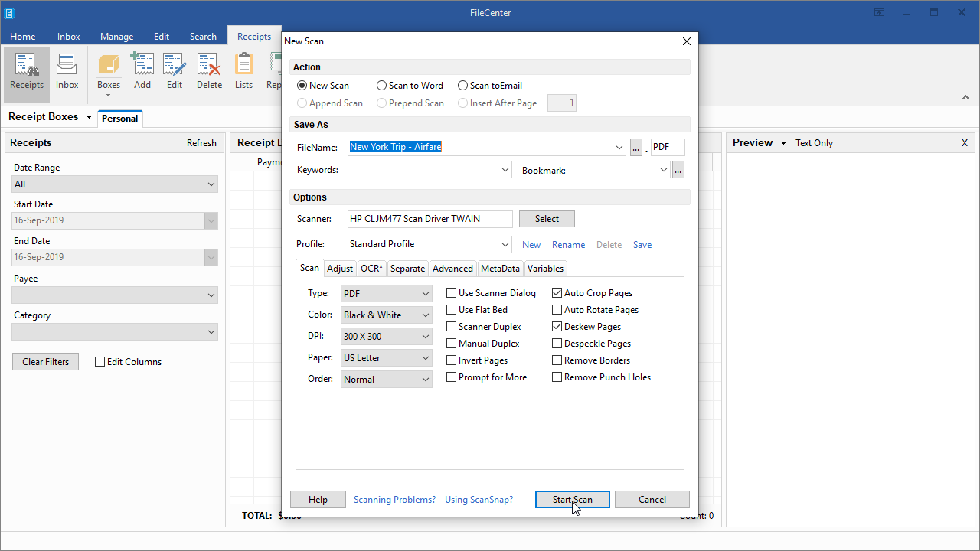Screen dimensions: 980x551
Task: Open the DPI dropdown showing 300 X 300
Action: 387,337
